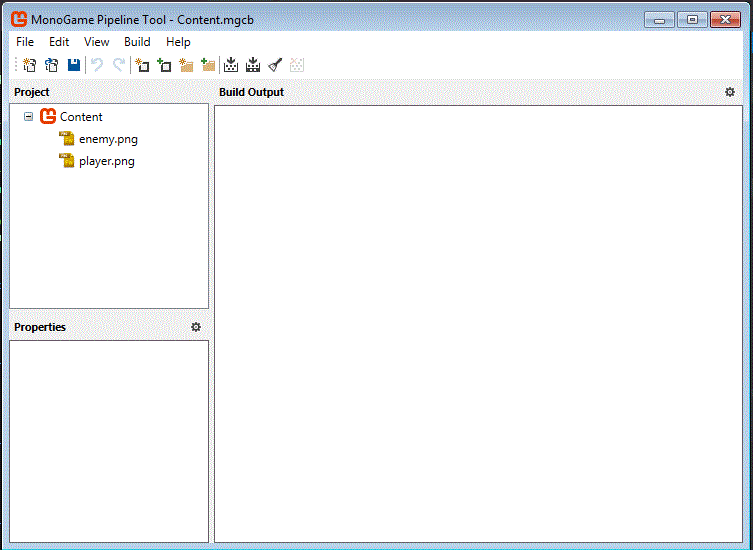Click the greyed-out Cancel Build icon
Image resolution: width=753 pixels, height=550 pixels.
pyautogui.click(x=297, y=65)
